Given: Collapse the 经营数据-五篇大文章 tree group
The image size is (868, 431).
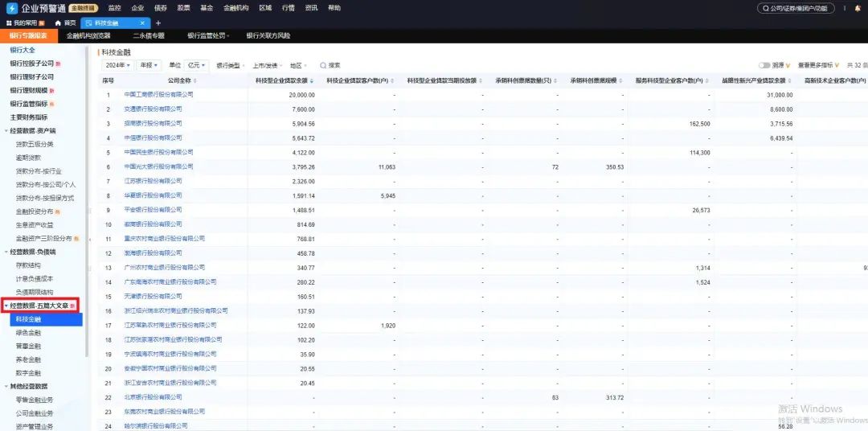Looking at the screenshot, I should click(x=6, y=306).
